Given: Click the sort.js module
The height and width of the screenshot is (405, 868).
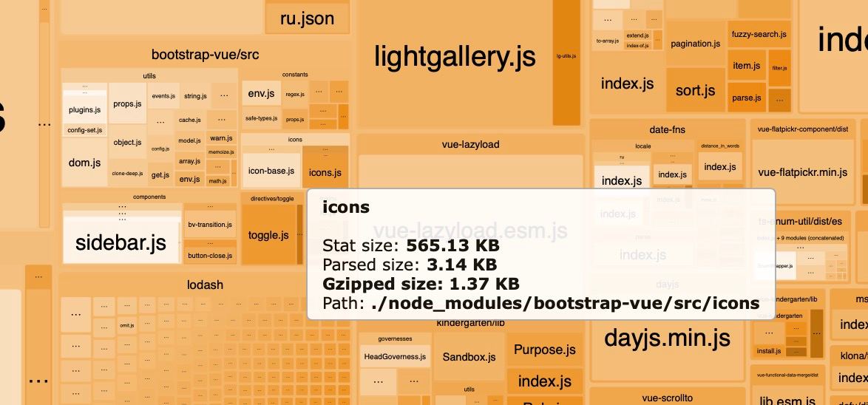Looking at the screenshot, I should 695,90.
